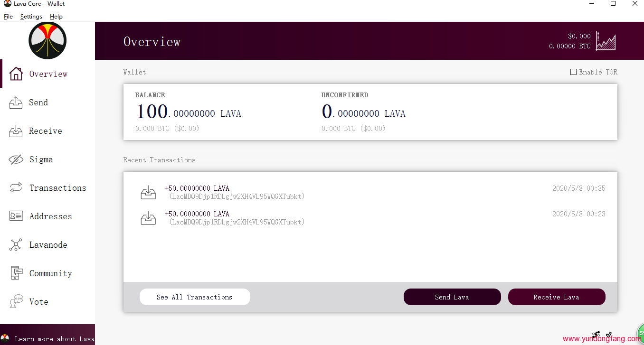Click the Transactions loop-arrows icon

[x=16, y=188]
